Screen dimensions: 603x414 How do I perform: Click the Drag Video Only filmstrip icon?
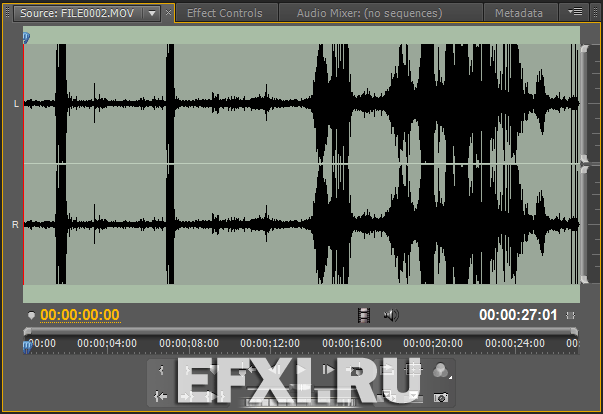point(363,316)
